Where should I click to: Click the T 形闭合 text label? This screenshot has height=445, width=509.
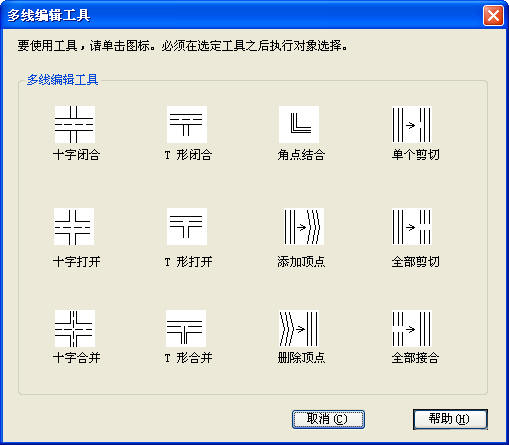point(189,155)
